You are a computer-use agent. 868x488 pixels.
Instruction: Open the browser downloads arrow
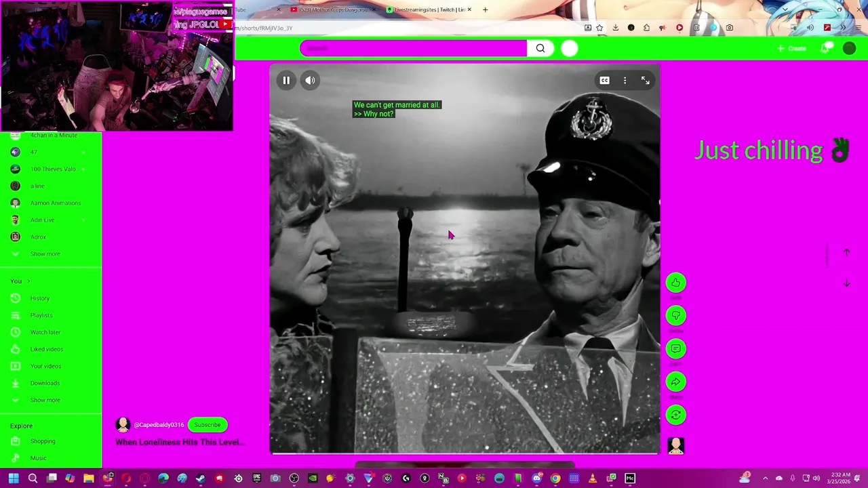click(615, 28)
